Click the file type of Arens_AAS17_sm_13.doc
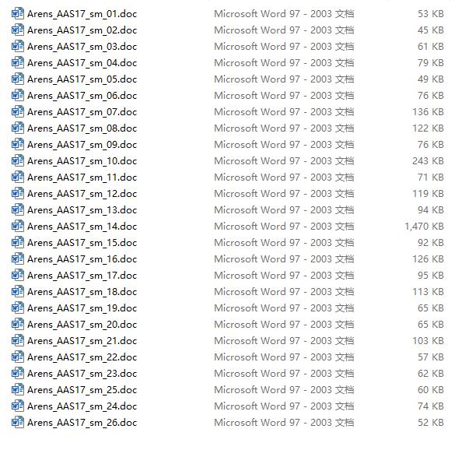The height and width of the screenshot is (450, 476). pos(284,210)
